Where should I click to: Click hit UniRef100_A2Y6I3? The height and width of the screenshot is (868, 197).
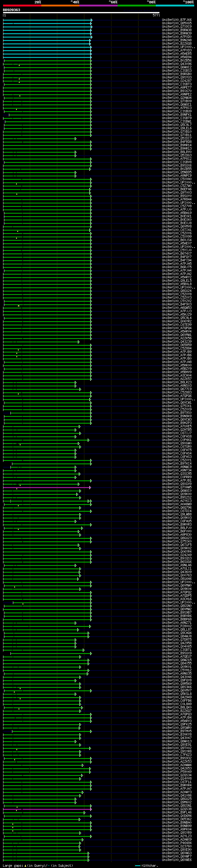click(177, 501)
